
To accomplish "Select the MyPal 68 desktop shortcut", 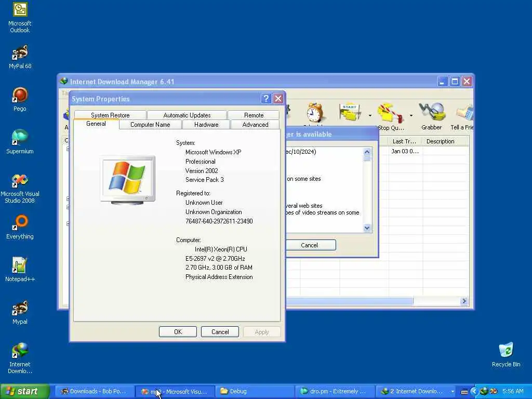I will [x=20, y=57].
